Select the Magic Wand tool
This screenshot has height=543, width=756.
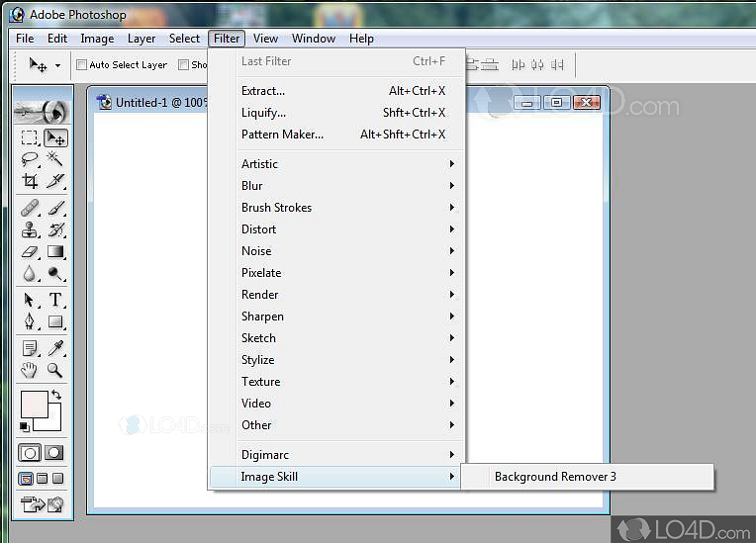click(x=55, y=159)
